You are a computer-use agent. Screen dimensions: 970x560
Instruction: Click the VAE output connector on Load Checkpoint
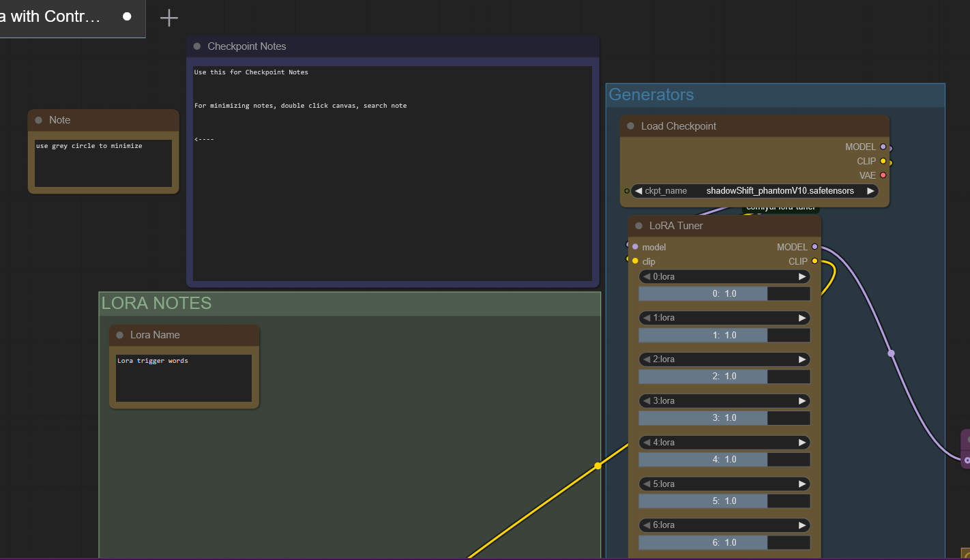(883, 175)
